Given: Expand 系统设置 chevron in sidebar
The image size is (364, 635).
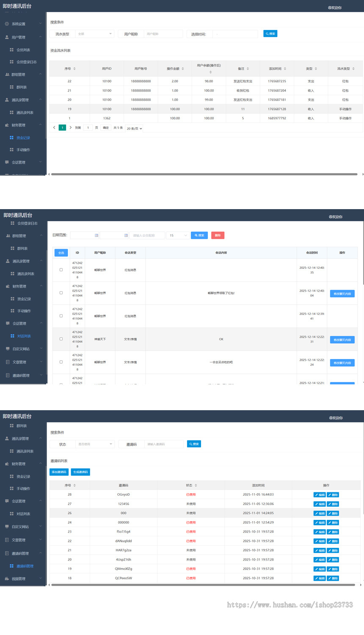Looking at the screenshot, I should [41, 24].
